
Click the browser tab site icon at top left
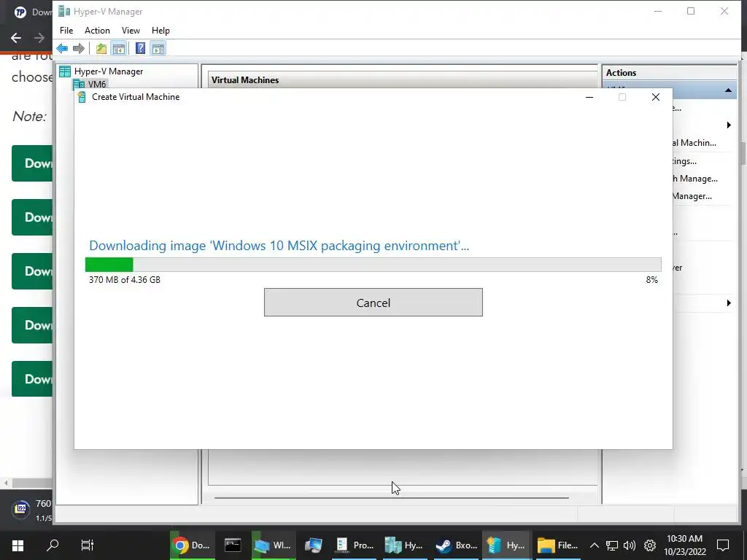tap(20, 12)
